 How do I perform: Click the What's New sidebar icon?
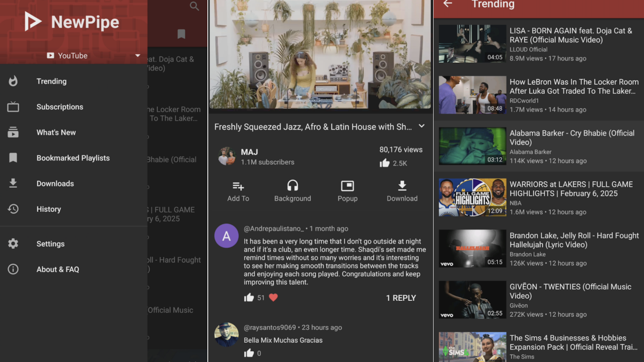(13, 132)
